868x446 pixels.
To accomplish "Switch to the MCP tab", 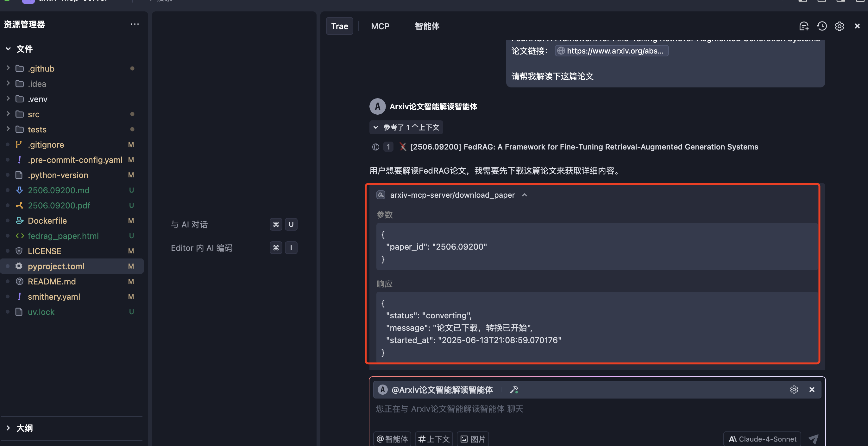I will click(x=380, y=26).
